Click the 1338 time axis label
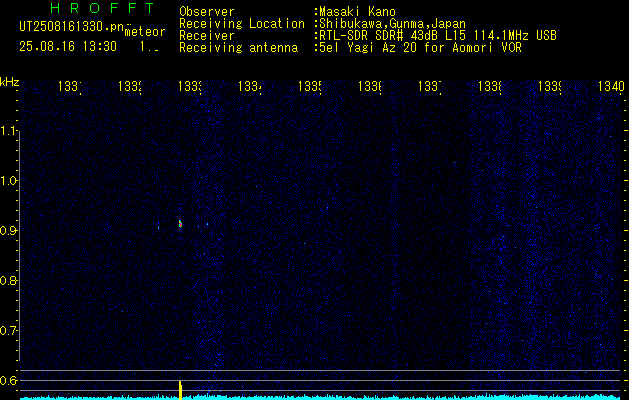Screen dimensions: 629x400 (489, 86)
